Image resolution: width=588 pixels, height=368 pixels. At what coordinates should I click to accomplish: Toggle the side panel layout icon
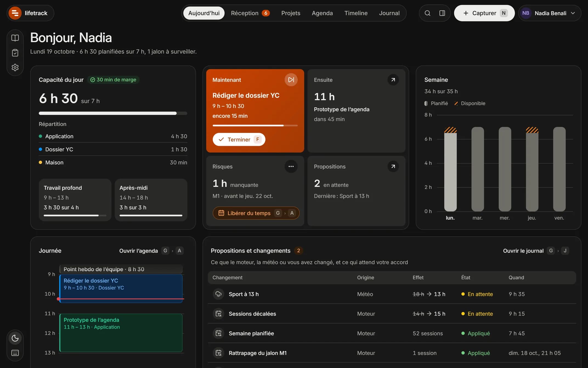442,13
